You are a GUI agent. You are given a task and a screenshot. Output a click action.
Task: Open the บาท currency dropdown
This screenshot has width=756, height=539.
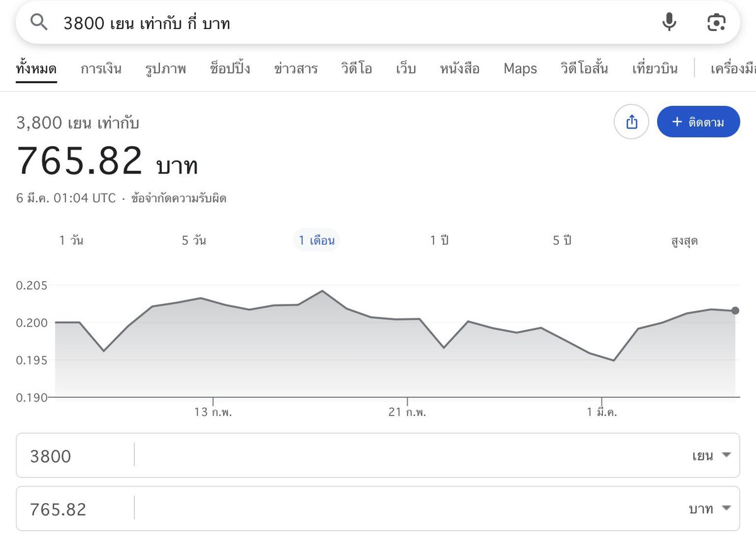(710, 509)
